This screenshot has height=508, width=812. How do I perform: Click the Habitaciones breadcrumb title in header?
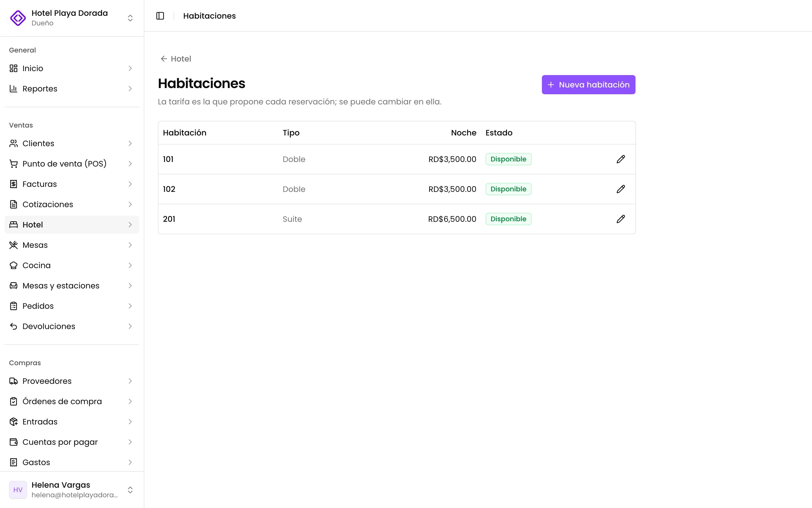click(x=209, y=16)
